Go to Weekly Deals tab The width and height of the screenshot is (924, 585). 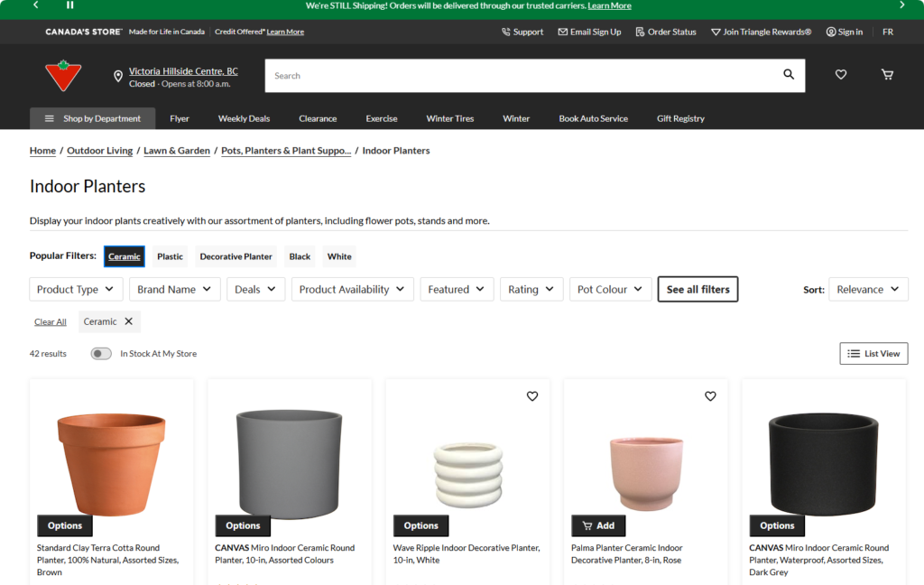[244, 118]
